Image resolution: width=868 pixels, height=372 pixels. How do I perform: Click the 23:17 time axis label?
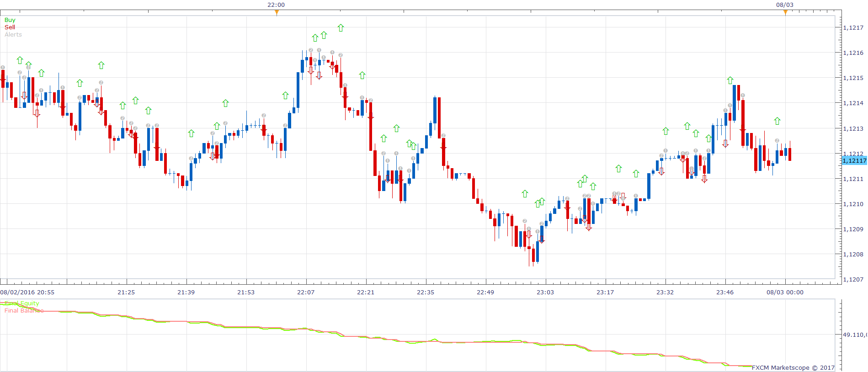tap(605, 292)
